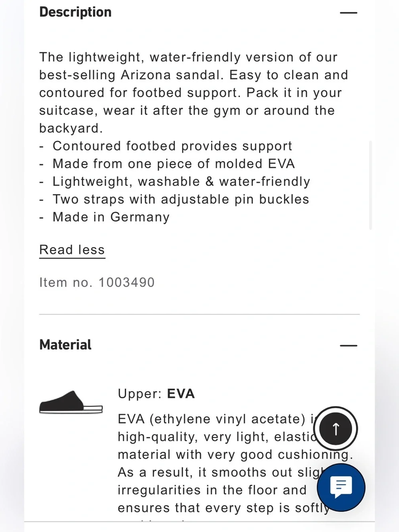This screenshot has width=399, height=532.
Task: Select the Read less link
Action: [x=72, y=250]
